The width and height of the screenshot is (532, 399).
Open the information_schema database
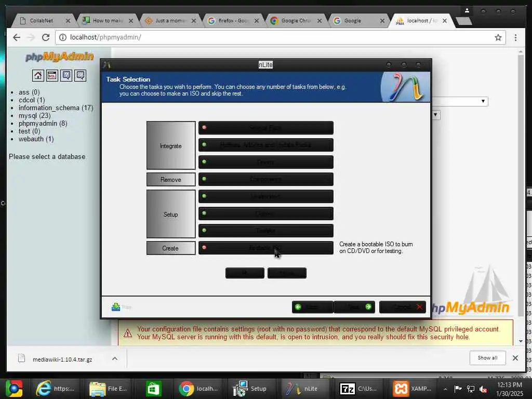(56, 108)
